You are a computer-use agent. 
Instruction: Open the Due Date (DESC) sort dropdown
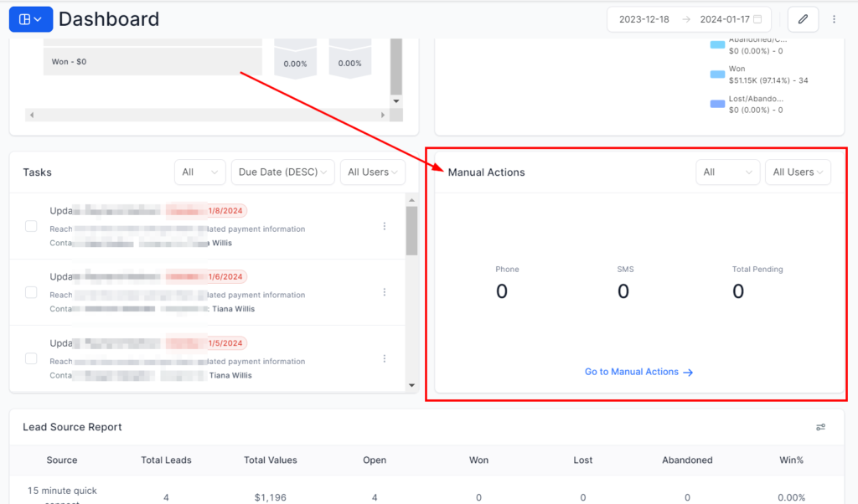point(283,172)
